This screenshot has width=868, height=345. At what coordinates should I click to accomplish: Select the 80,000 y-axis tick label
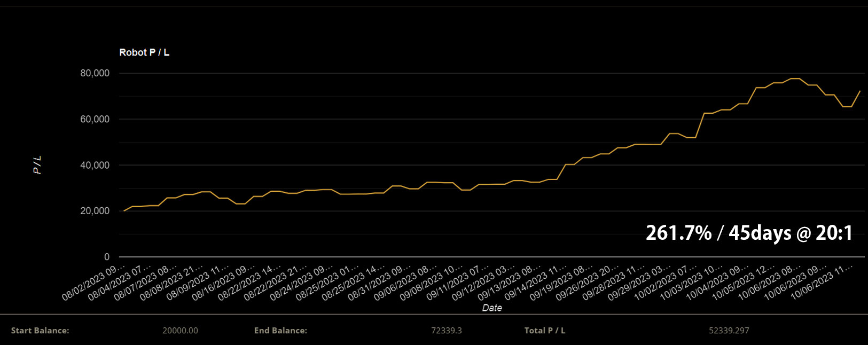pyautogui.click(x=95, y=73)
